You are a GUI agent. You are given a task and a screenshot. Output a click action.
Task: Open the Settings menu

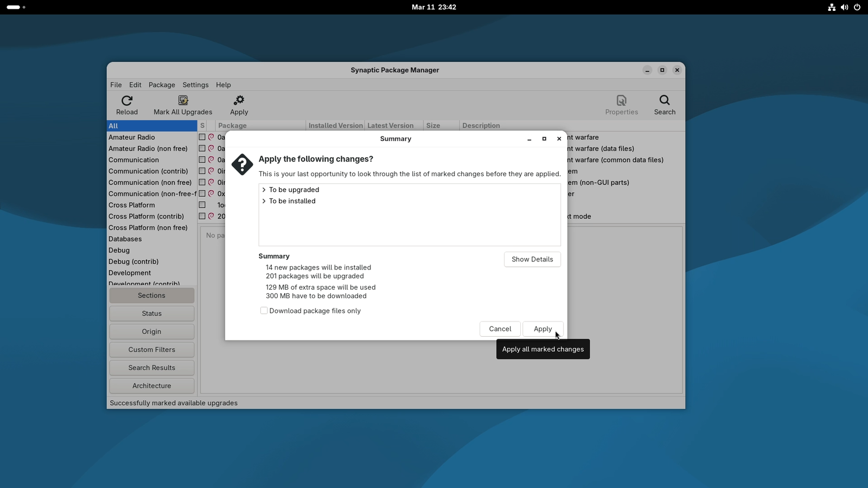195,85
